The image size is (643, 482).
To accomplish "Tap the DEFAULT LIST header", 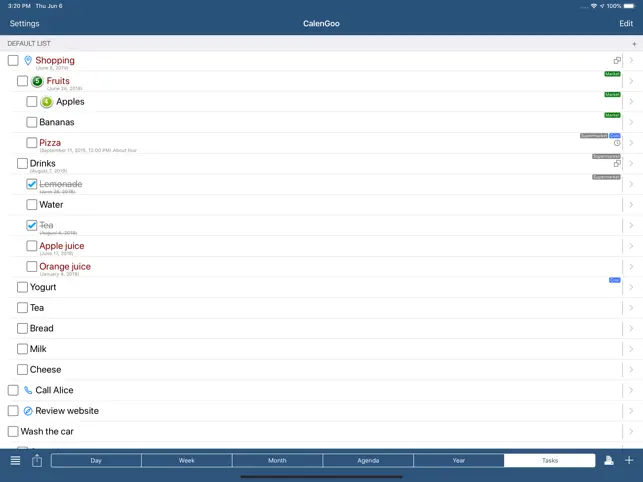I will point(29,43).
